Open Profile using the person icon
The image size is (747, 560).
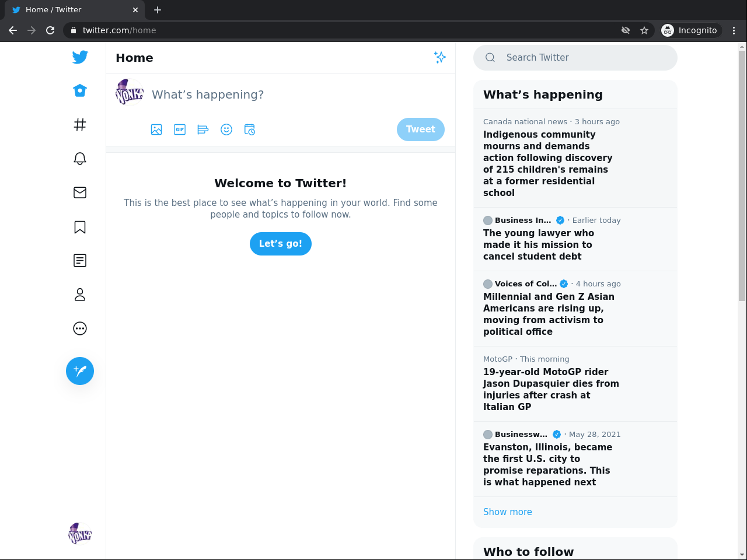click(x=80, y=295)
